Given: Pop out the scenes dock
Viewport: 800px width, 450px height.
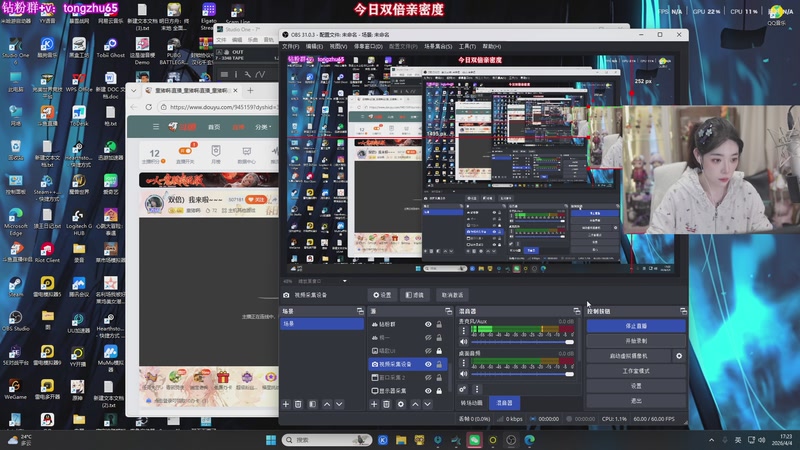Looking at the screenshot, I should click(x=360, y=311).
